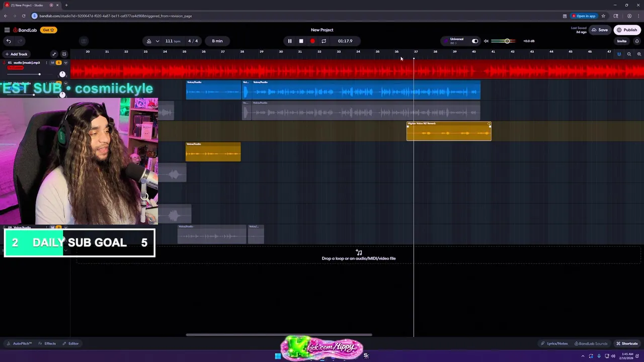Open the notifications bell
Viewport: 644px width, 362px height.
[x=637, y=41]
